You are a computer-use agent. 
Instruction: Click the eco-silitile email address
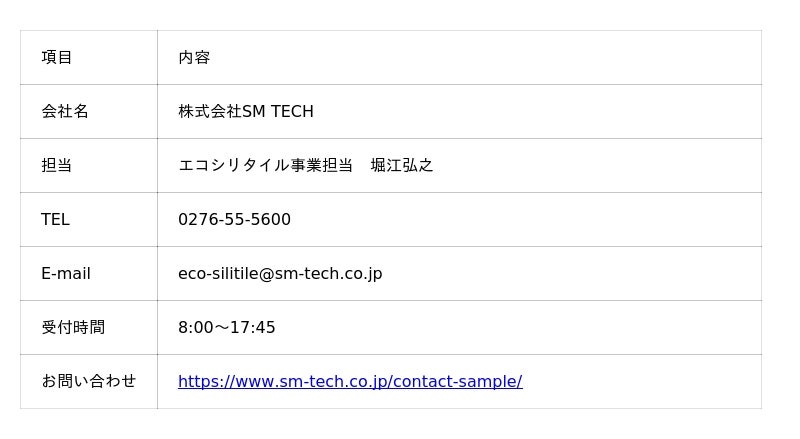[280, 274]
